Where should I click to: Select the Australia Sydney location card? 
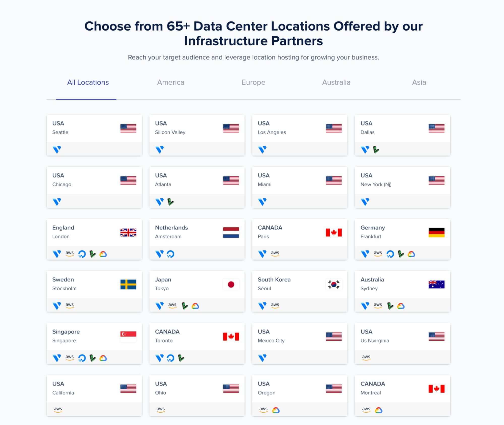[402, 291]
